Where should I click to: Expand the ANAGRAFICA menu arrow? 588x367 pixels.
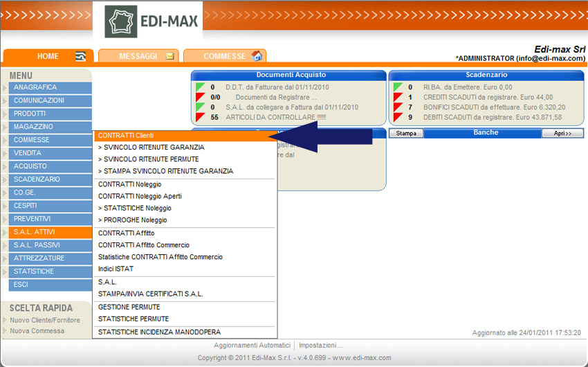click(x=5, y=88)
